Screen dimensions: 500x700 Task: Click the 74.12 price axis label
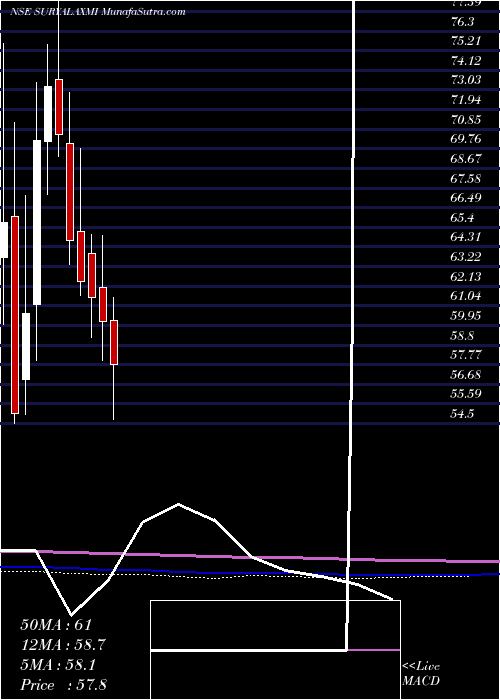click(x=465, y=61)
